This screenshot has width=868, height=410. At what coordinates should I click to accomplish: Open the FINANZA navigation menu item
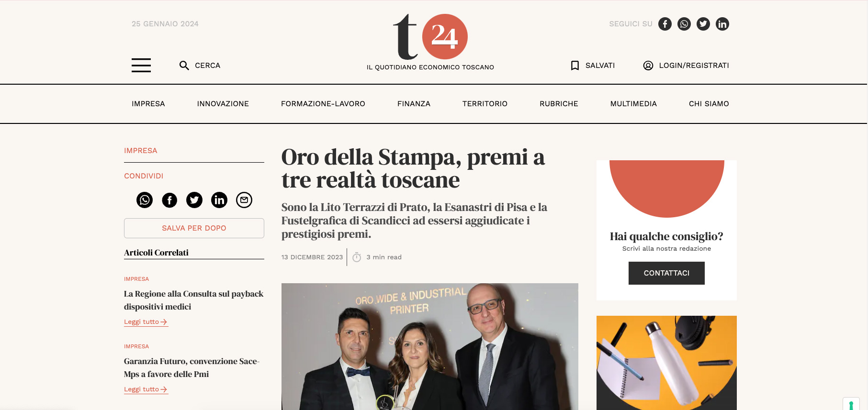tap(414, 104)
